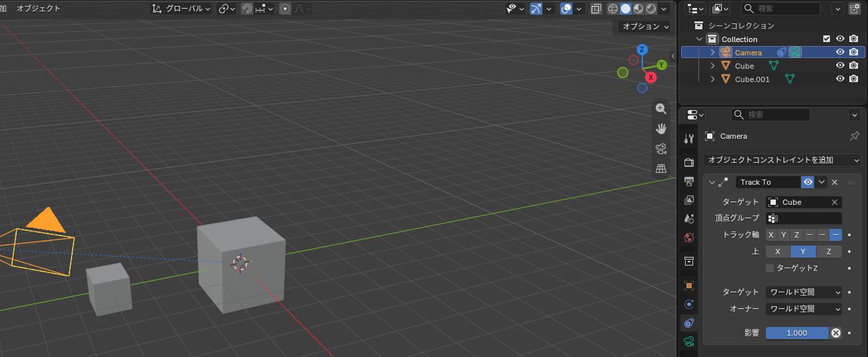Pin the properties editor with pin icon
The width and height of the screenshot is (868, 357).
854,136
